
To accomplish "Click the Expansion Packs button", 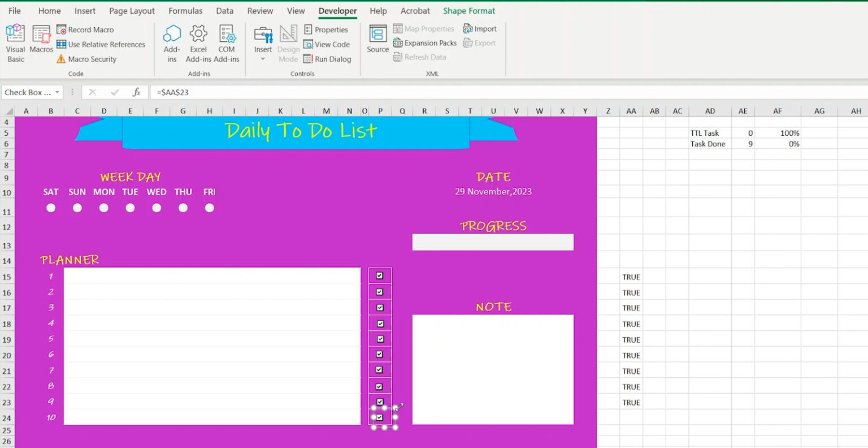I will [x=425, y=42].
